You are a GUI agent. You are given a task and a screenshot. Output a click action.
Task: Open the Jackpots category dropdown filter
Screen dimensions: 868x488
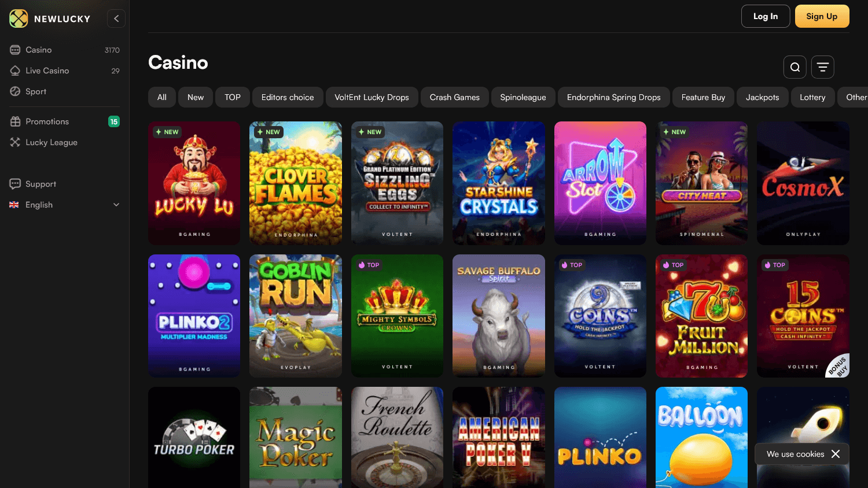coord(762,97)
